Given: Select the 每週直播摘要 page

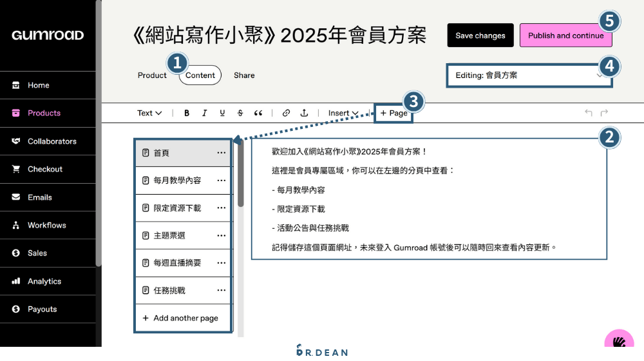Looking at the screenshot, I should coord(184,263).
